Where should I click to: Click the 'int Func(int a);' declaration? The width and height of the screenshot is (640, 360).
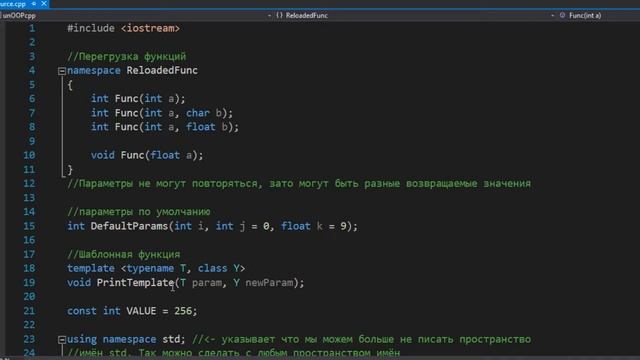(x=138, y=99)
